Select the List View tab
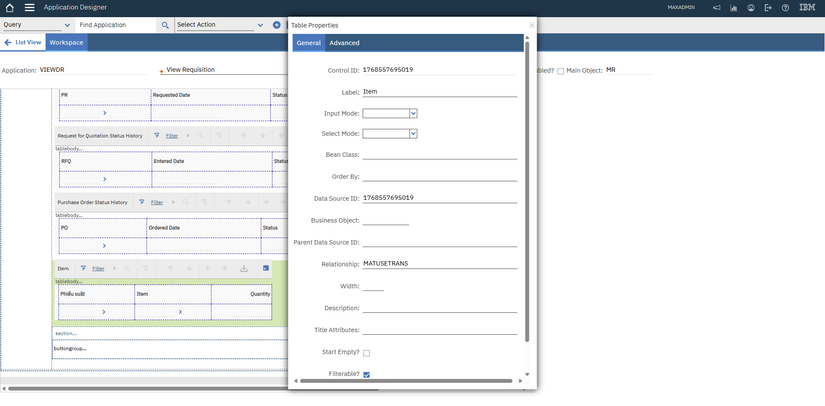This screenshot has width=825, height=406. click(x=23, y=43)
